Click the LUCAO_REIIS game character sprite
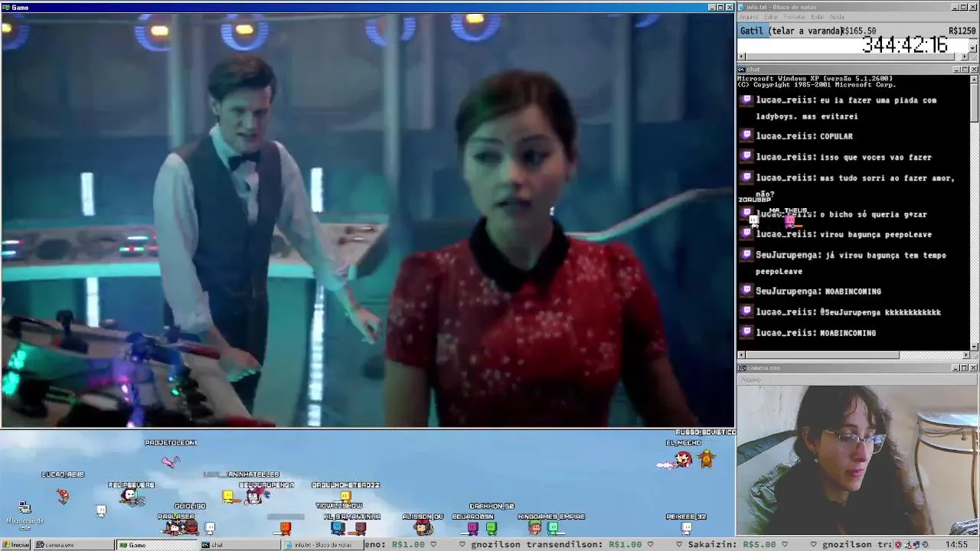This screenshot has width=980, height=551. coord(63,495)
